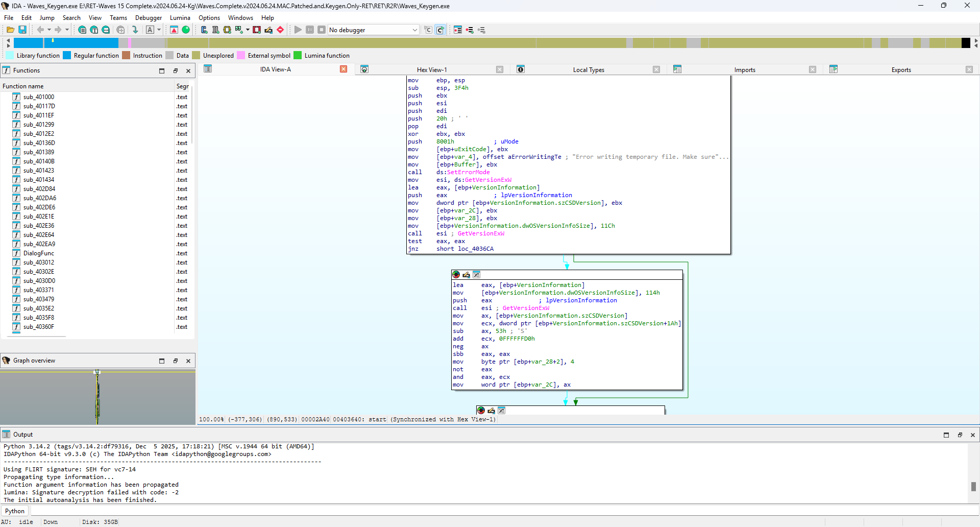
Task: Save the database with the floppy disk icon
Action: (22, 30)
